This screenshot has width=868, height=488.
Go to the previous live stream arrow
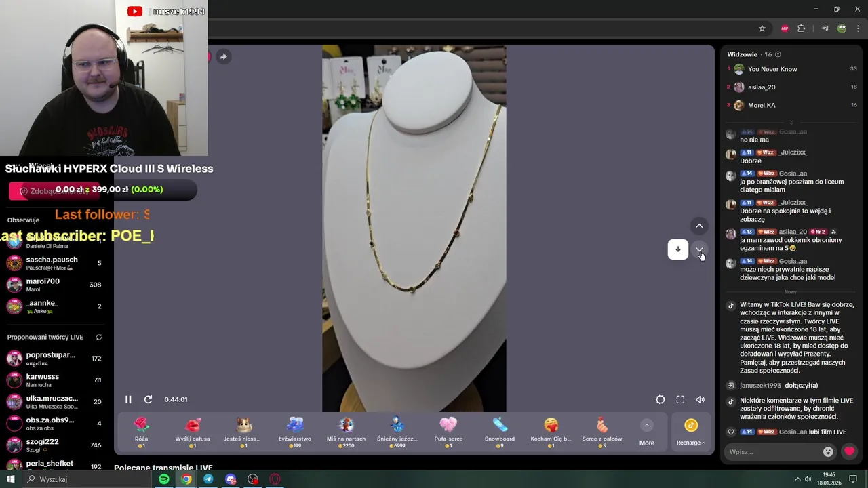699,226
